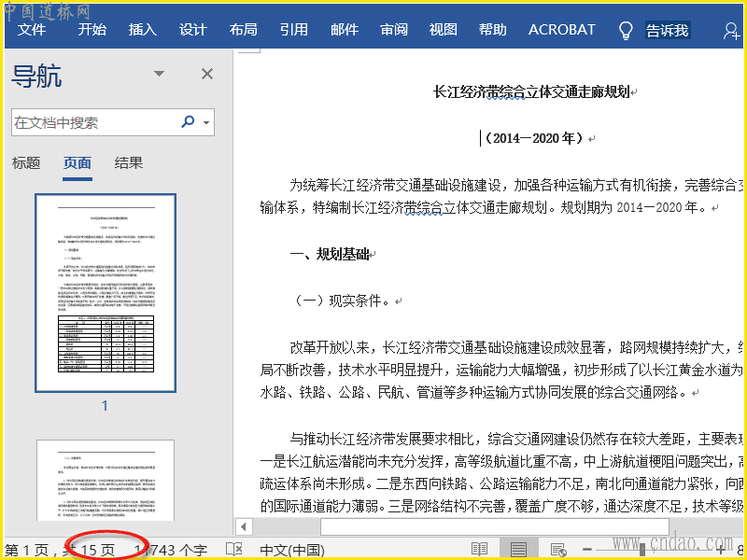Screen dimensions: 747x560
Task: Switch to the 审阅 ribbon tab
Action: 394,30
